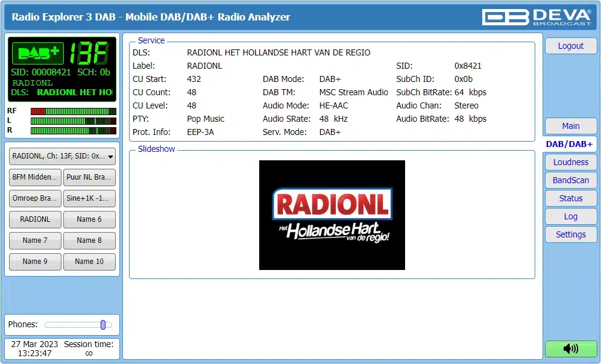Screen dimensions: 601x364
Task: Open the Status tab
Action: click(x=570, y=198)
